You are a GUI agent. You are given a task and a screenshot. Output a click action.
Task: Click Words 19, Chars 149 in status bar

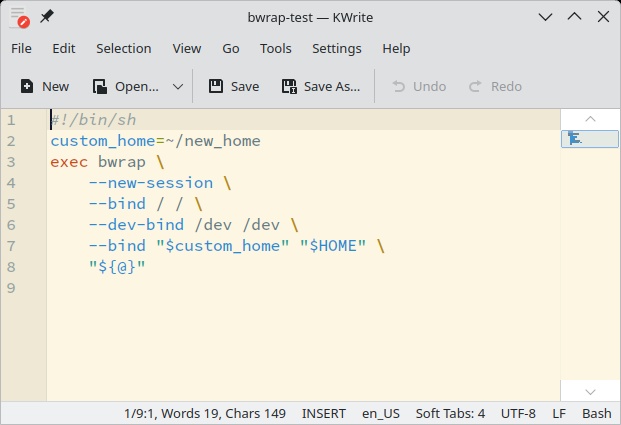[223, 414]
